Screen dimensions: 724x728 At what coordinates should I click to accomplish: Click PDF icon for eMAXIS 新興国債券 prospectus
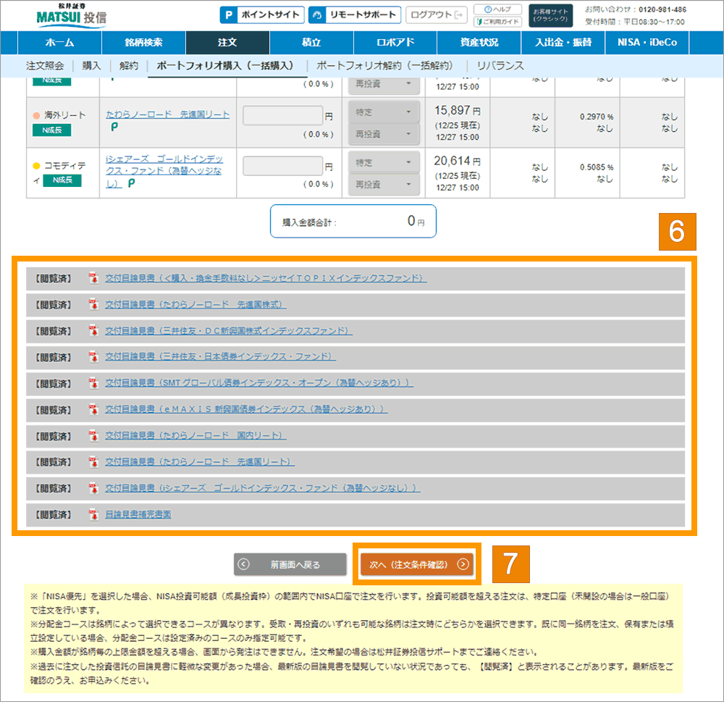[93, 409]
